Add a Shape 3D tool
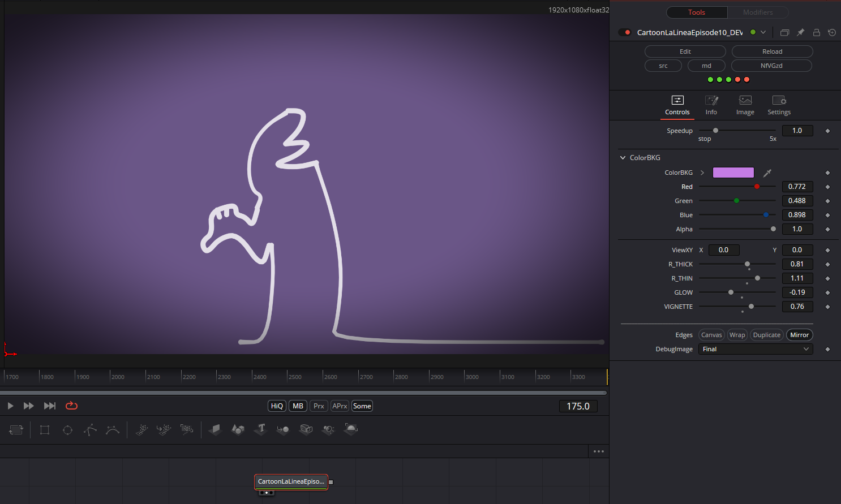 point(238,430)
